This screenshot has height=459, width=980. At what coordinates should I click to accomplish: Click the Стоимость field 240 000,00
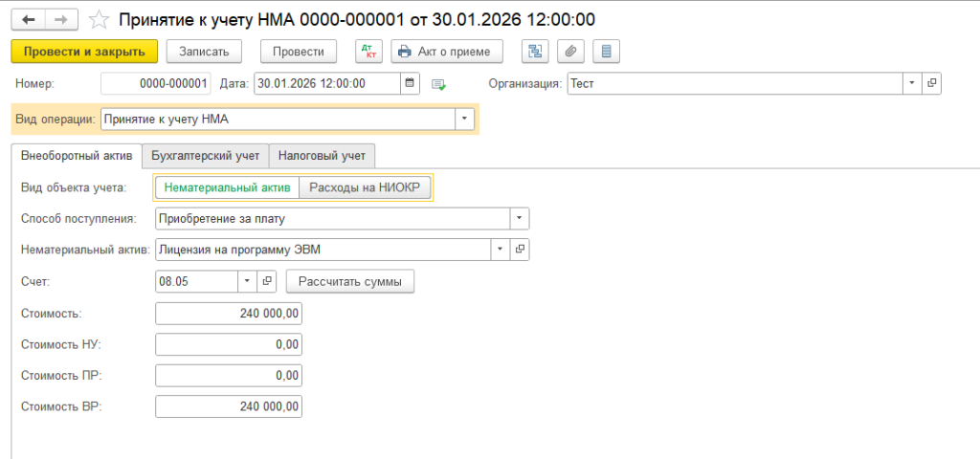pyautogui.click(x=229, y=314)
